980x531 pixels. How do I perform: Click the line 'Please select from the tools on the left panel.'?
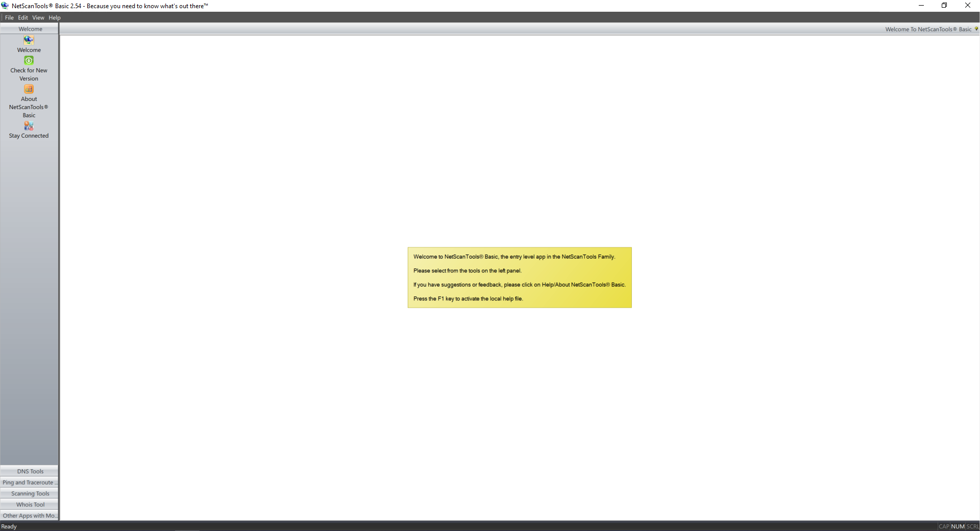coord(468,271)
